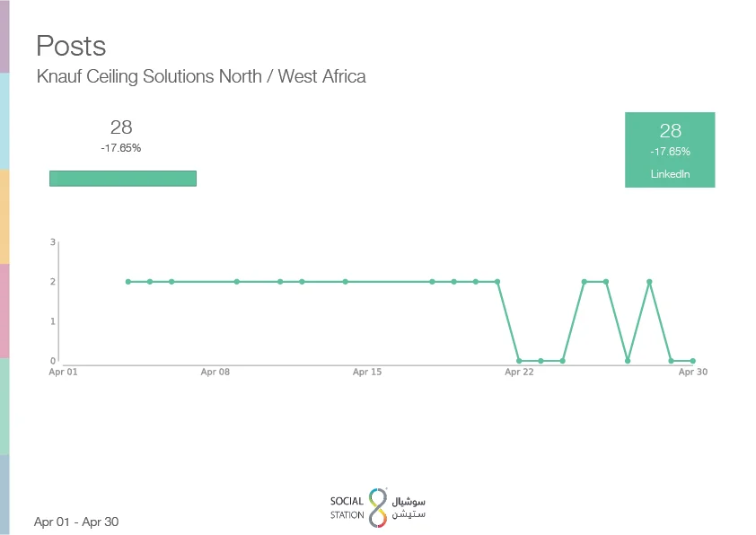Image resolution: width=756 pixels, height=535 pixels.
Task: Select the Posts page heading
Action: pos(71,46)
